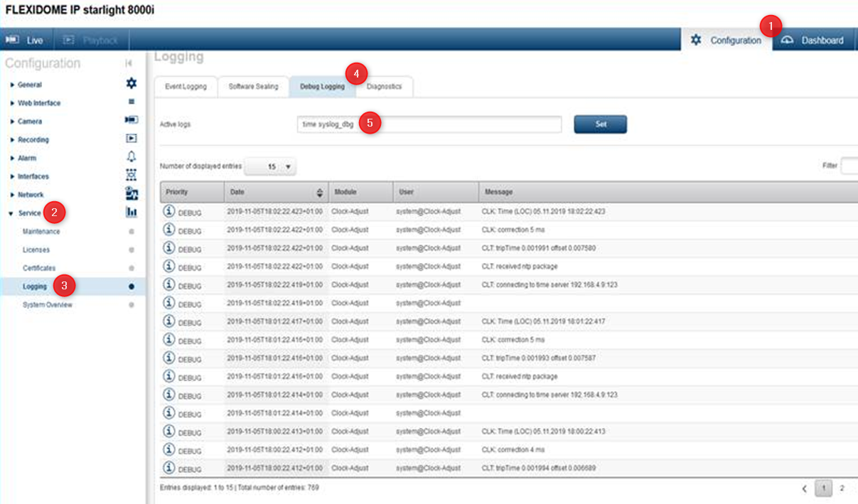The height and width of the screenshot is (504, 858).
Task: Click the General gear icon in sidebar
Action: coord(131,84)
